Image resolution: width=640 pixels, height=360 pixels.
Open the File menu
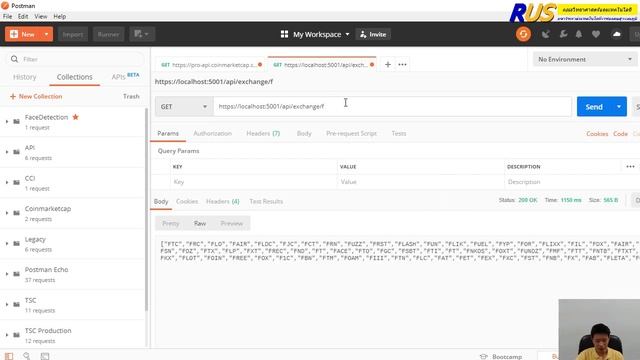coord(7,16)
